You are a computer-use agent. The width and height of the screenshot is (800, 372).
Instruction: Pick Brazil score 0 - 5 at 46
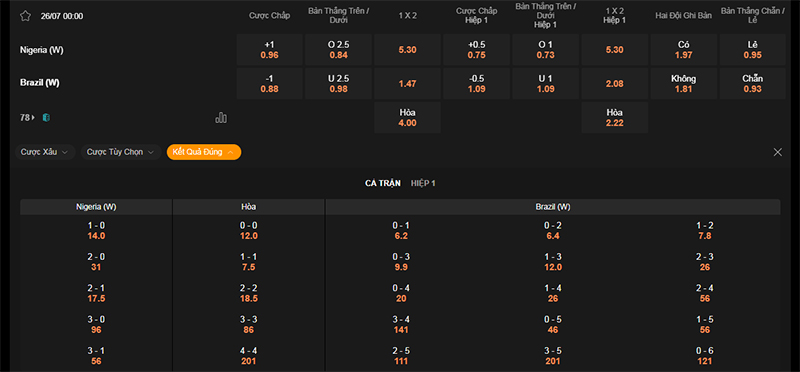(553, 325)
